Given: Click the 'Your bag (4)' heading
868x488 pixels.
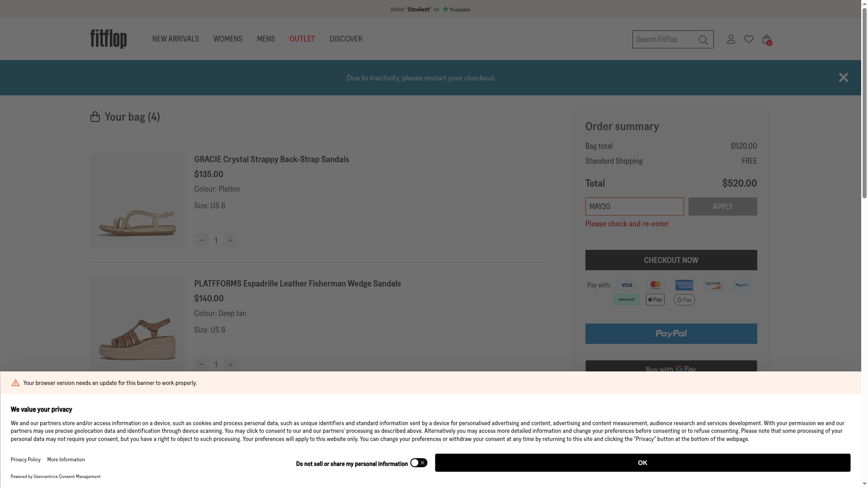Looking at the screenshot, I should pyautogui.click(x=132, y=117).
